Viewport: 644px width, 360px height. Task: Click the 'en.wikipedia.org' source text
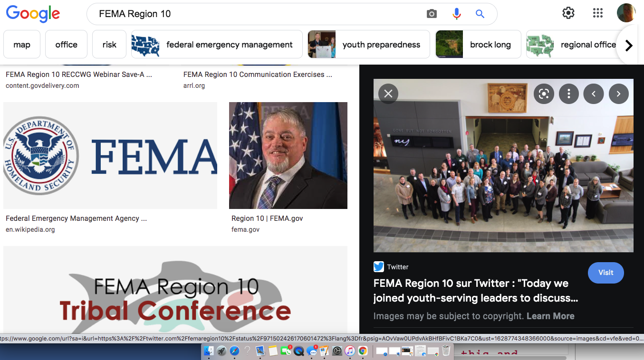(30, 229)
